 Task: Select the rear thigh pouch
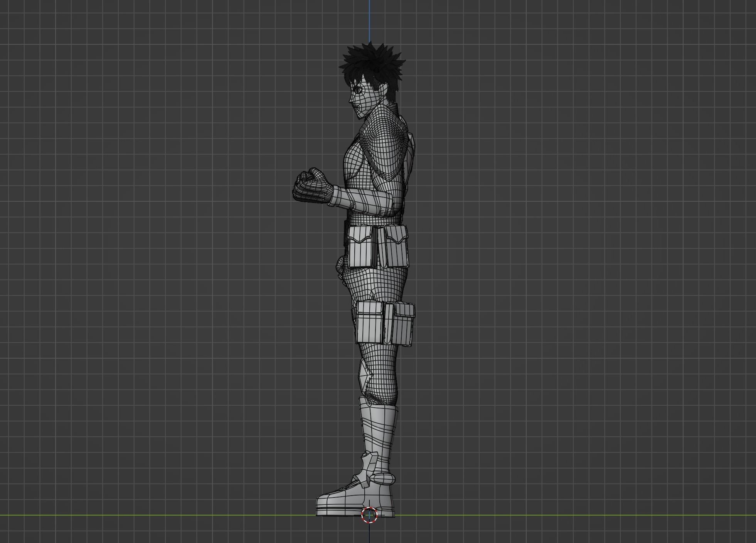(x=403, y=324)
